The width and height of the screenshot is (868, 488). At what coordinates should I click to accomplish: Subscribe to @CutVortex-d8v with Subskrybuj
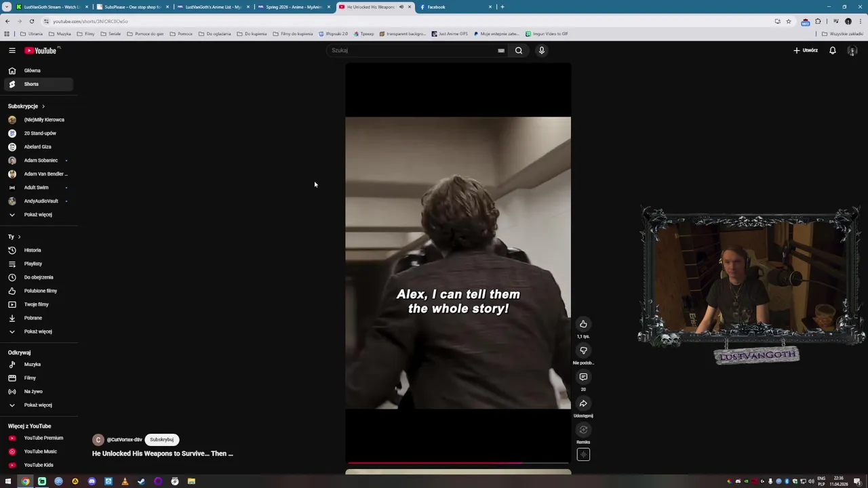pos(161,439)
